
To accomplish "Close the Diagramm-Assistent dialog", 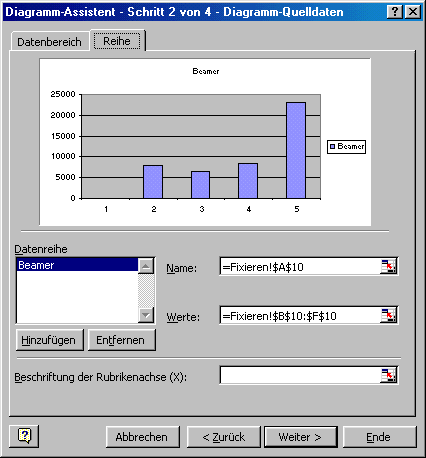I will click(413, 12).
